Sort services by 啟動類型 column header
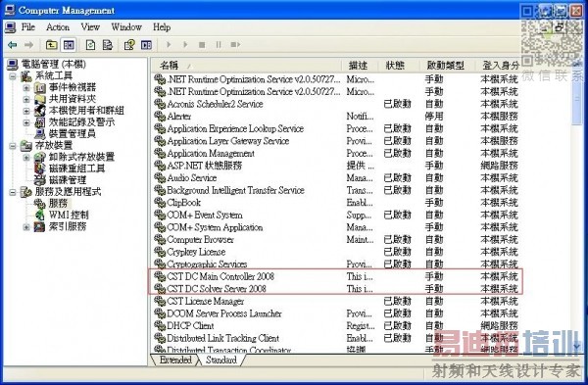588x385 pixels. point(446,66)
